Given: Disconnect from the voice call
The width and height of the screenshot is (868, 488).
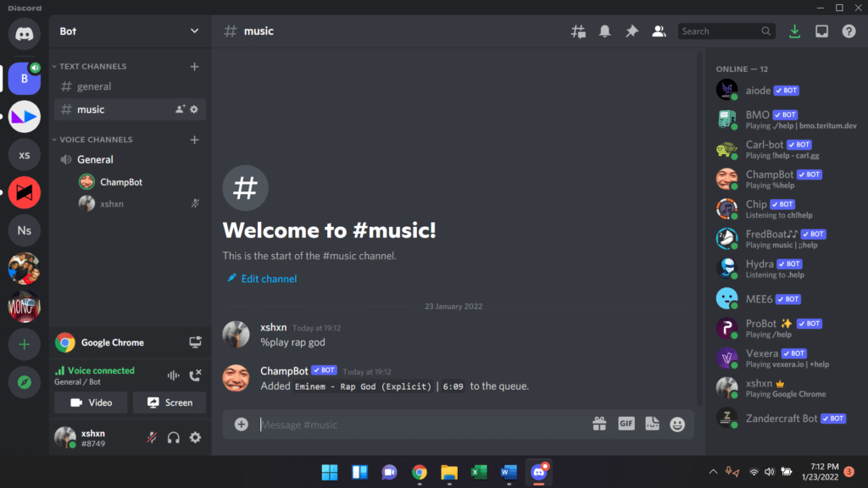Looking at the screenshot, I should point(192,374).
